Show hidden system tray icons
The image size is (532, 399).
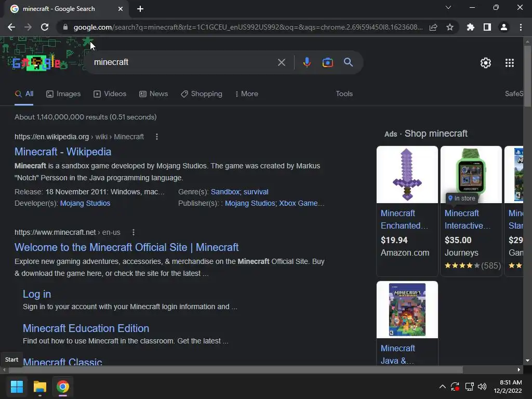click(443, 387)
